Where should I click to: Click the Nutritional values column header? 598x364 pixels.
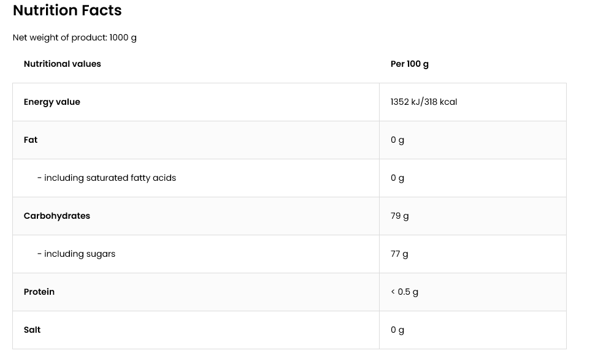[62, 64]
